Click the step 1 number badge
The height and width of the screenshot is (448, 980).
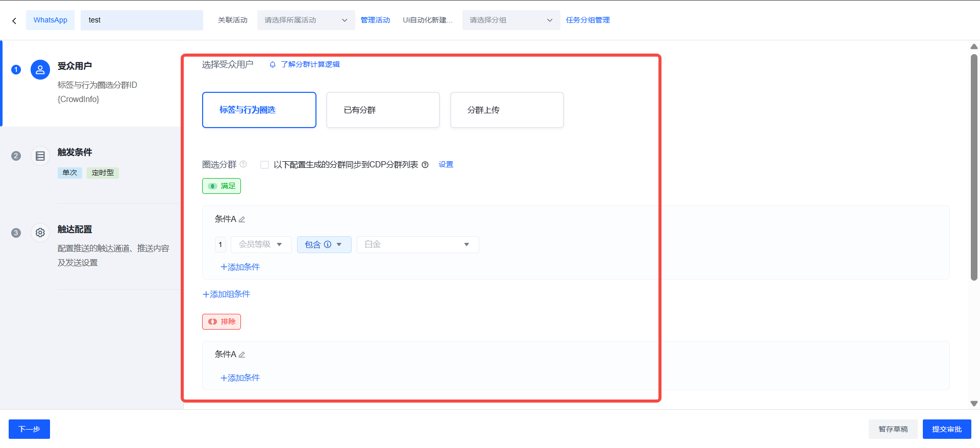[x=16, y=69]
